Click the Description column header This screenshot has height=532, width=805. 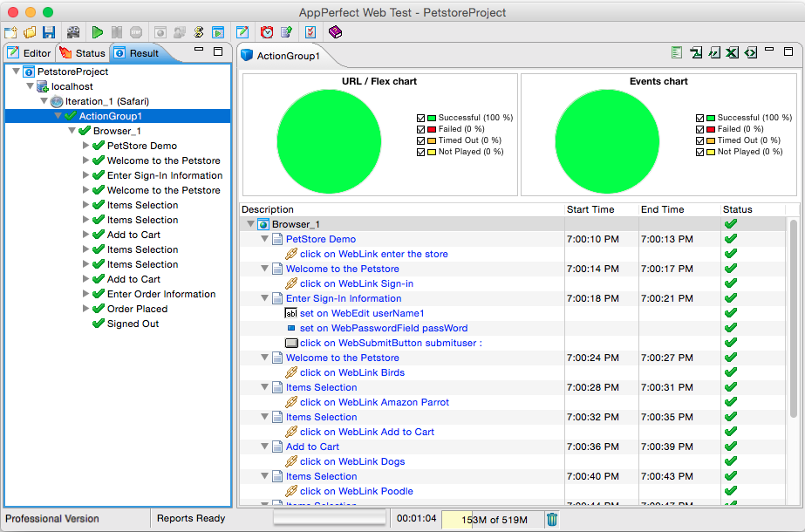pyautogui.click(x=402, y=209)
